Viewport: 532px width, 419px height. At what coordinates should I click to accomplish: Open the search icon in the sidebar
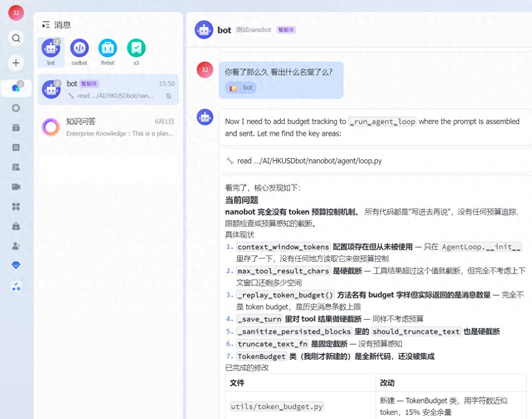coord(16,38)
